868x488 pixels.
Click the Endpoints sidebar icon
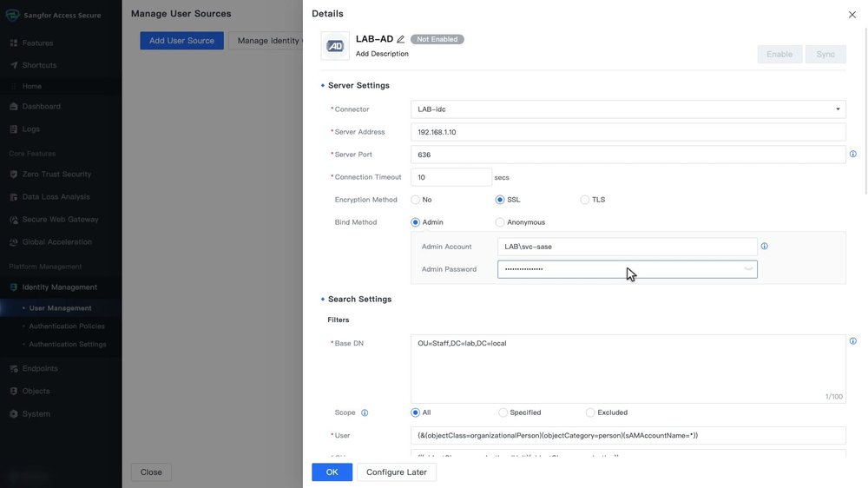point(13,368)
